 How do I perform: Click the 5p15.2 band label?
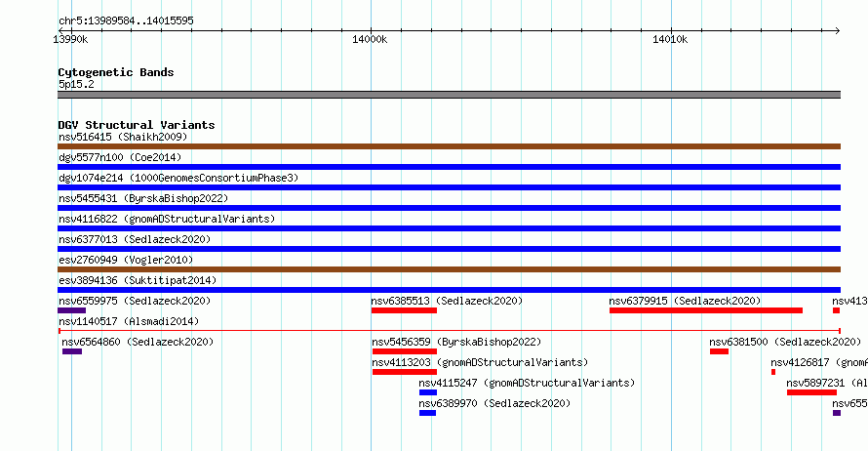pyautogui.click(x=76, y=84)
